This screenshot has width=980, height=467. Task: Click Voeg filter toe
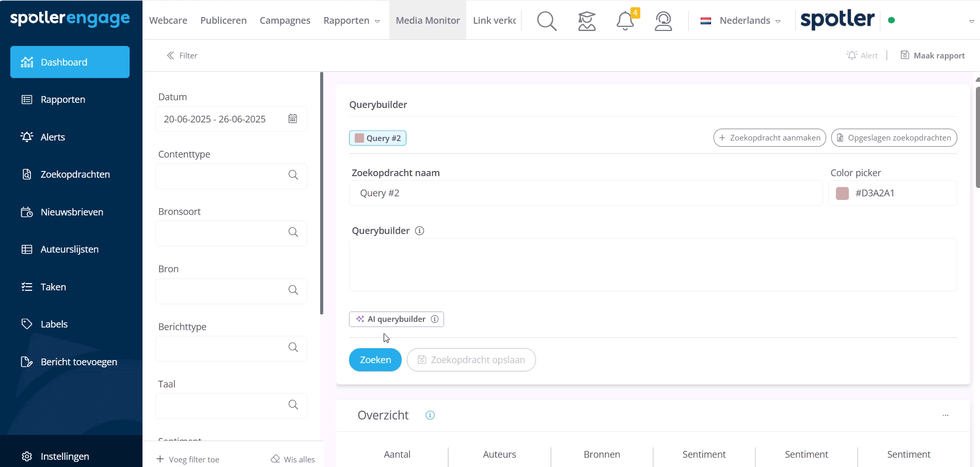(188, 459)
